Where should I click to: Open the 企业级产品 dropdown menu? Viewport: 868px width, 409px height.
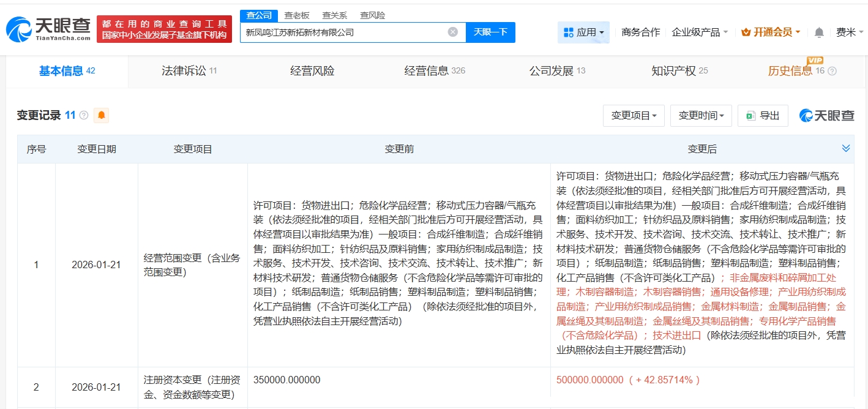[700, 32]
